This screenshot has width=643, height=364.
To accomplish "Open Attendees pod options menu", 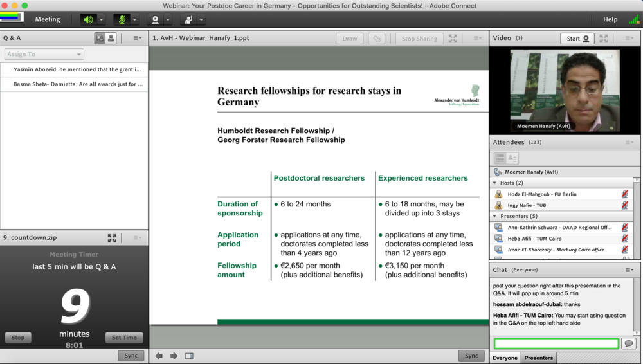I will (629, 142).
